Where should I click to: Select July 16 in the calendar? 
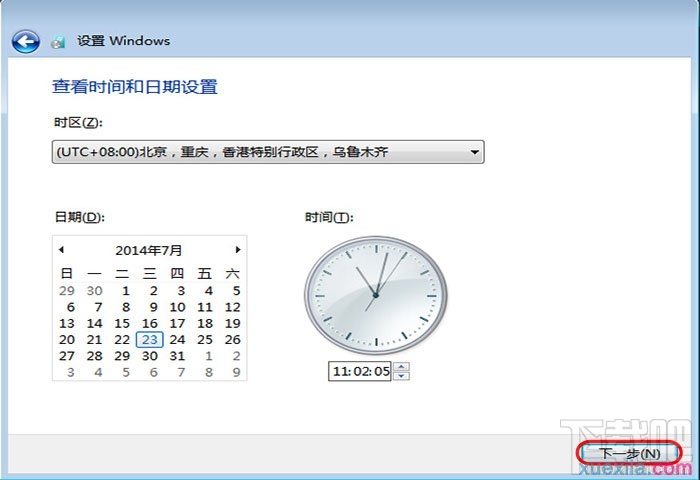(150, 323)
